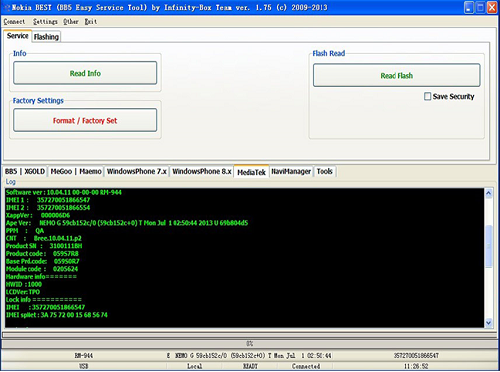500x372 pixels.
Task: Enable the Save Security checkbox
Action: click(427, 97)
